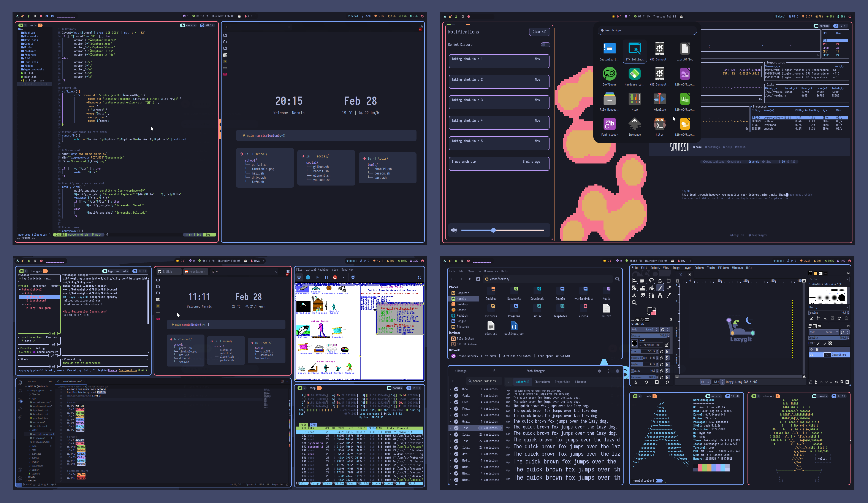Select GIMP's Bucket Fill tool

651,288
